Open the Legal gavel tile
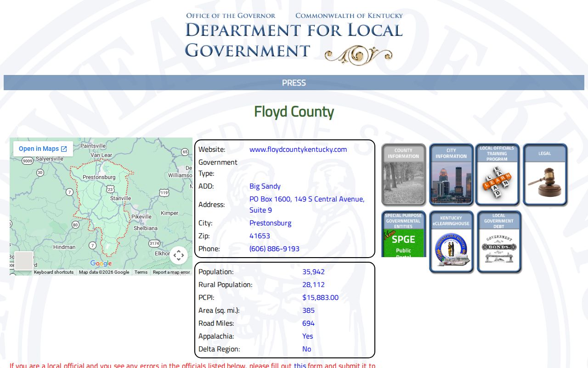This screenshot has height=368, width=588. tap(545, 174)
